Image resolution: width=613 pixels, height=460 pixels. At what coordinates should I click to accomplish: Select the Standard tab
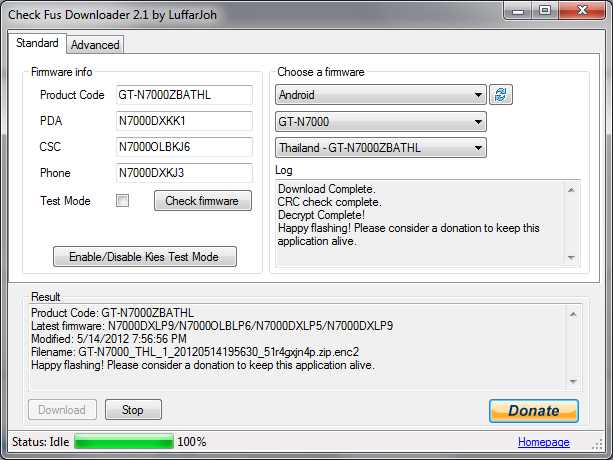pyautogui.click(x=37, y=43)
